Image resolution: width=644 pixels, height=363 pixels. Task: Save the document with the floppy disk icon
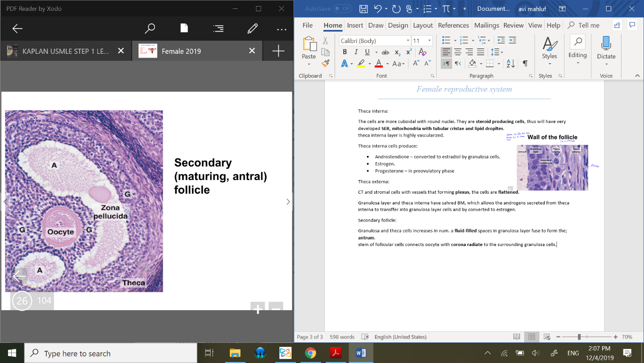(x=363, y=9)
